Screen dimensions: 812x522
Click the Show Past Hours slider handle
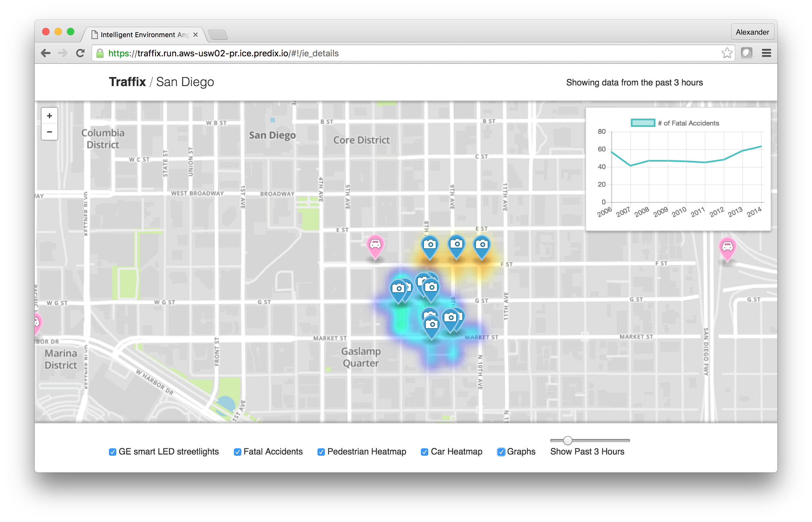[x=568, y=440]
